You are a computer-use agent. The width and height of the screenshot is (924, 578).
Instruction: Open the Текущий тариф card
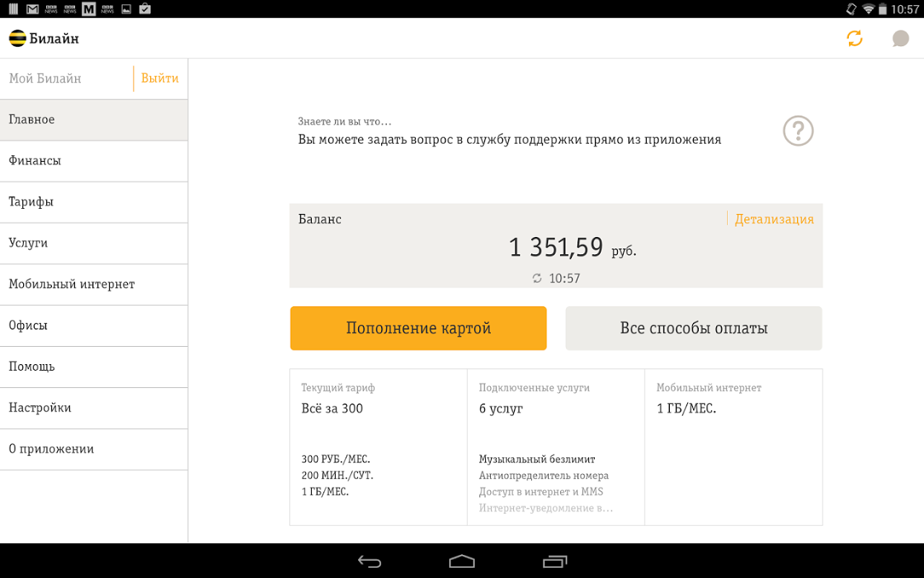pyautogui.click(x=378, y=447)
